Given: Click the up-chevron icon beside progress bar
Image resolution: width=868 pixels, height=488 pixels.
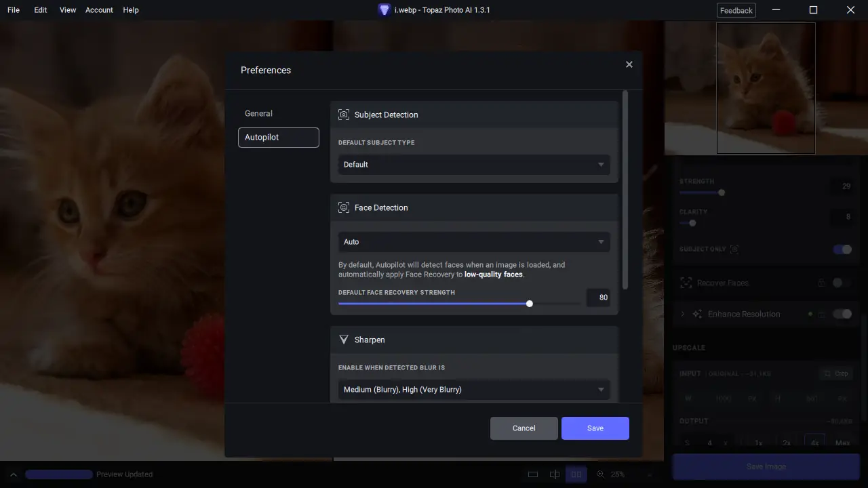Looking at the screenshot, I should (x=13, y=474).
